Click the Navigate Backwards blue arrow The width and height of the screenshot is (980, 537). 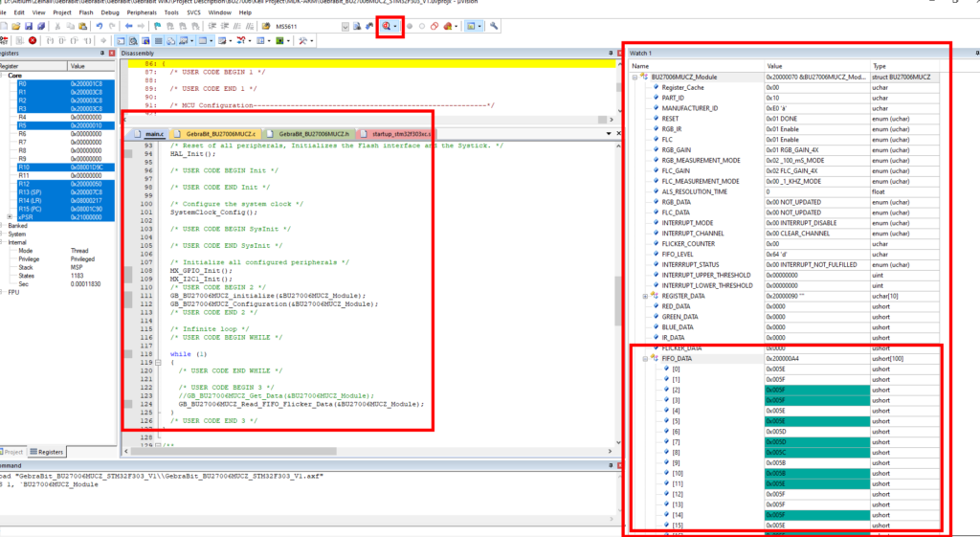(x=129, y=26)
